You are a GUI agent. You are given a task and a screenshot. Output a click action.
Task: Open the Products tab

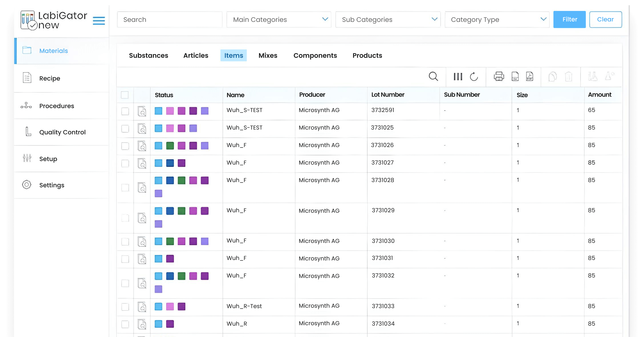pyautogui.click(x=367, y=55)
